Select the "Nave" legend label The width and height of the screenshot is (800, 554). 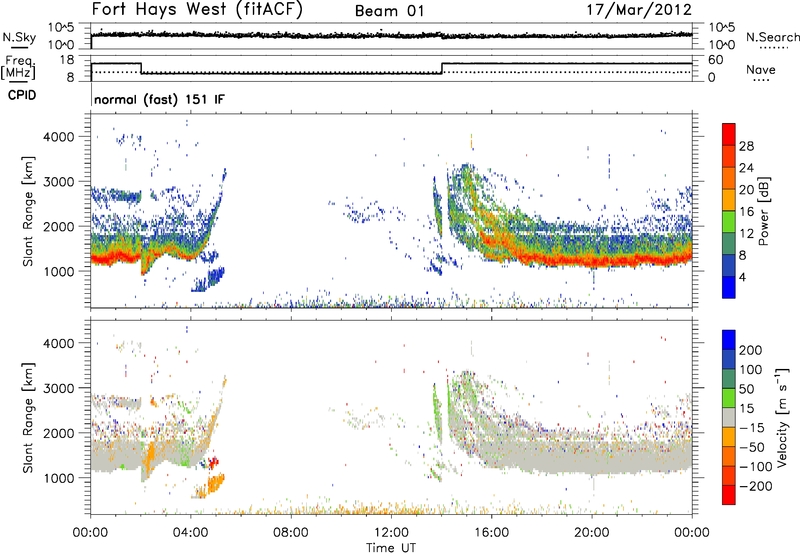760,69
